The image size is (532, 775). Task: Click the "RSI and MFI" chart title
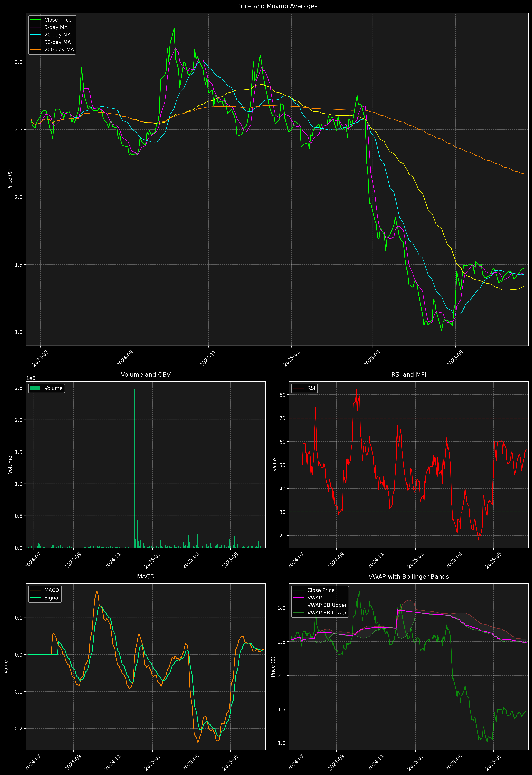[409, 374]
